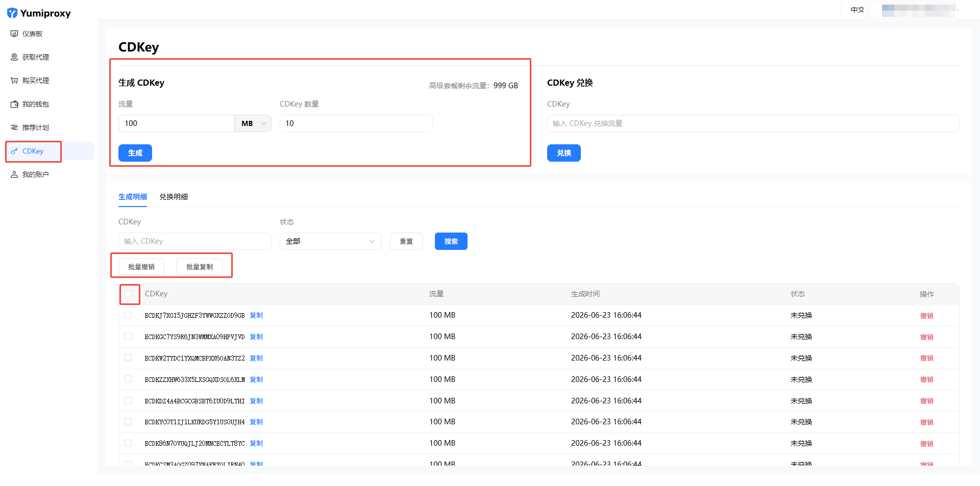Click the 搜索 search button
The width and height of the screenshot is (980, 486).
click(x=451, y=241)
